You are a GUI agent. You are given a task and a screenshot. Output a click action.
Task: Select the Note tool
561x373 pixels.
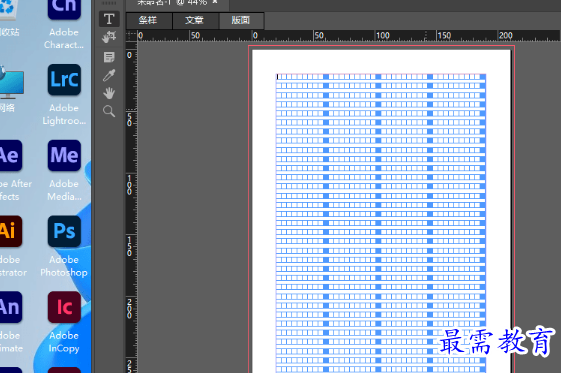109,57
